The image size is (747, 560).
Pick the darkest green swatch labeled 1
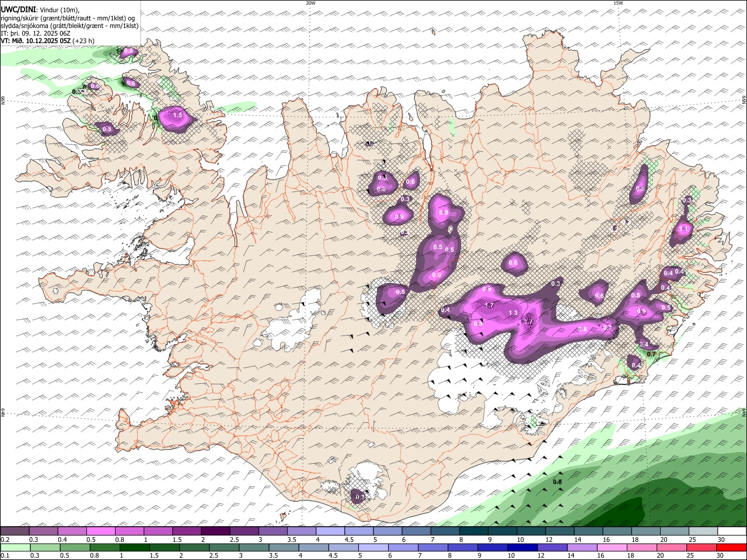[135, 548]
